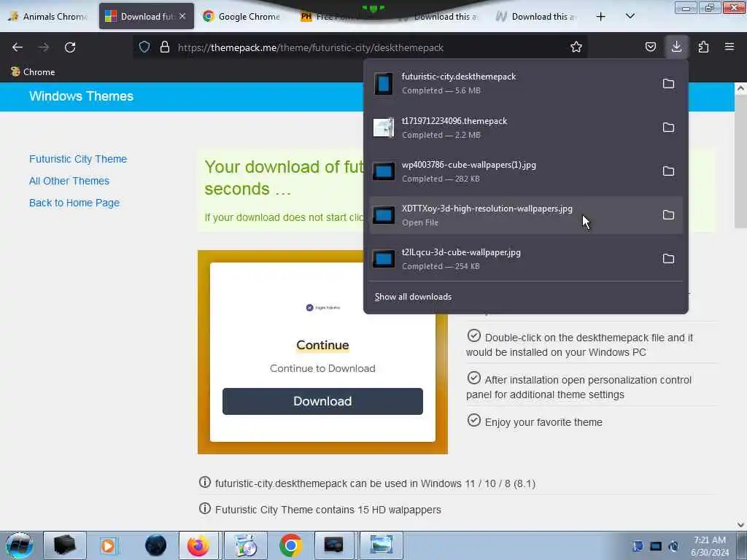Open the Extensions puzzle icon
The image size is (747, 560).
pyautogui.click(x=703, y=47)
